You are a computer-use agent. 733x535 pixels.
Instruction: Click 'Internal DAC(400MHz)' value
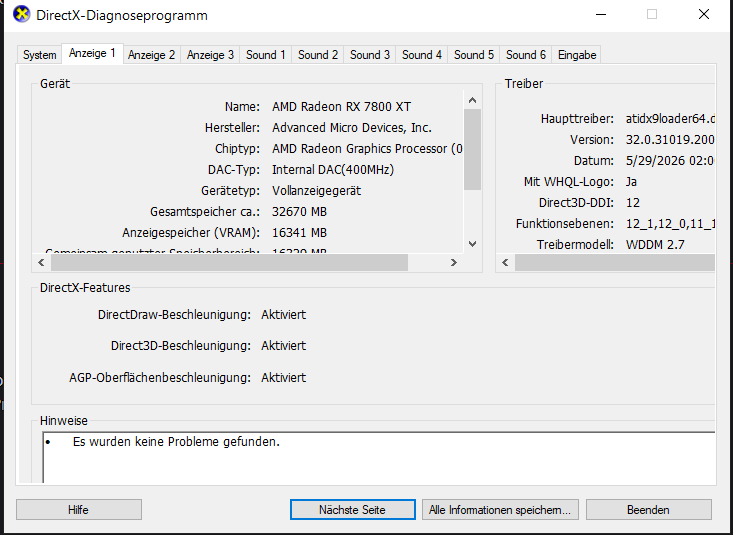(x=333, y=170)
